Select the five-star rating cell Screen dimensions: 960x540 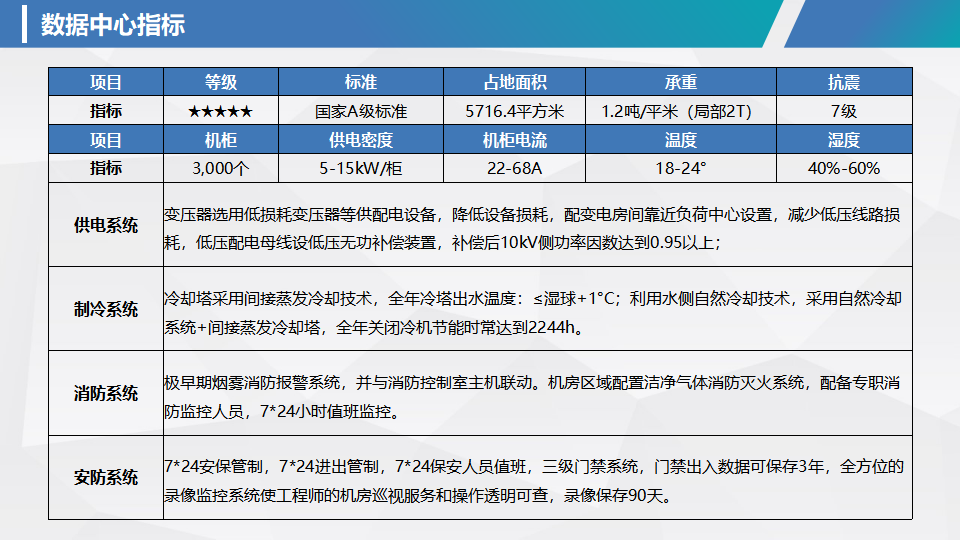(x=220, y=111)
